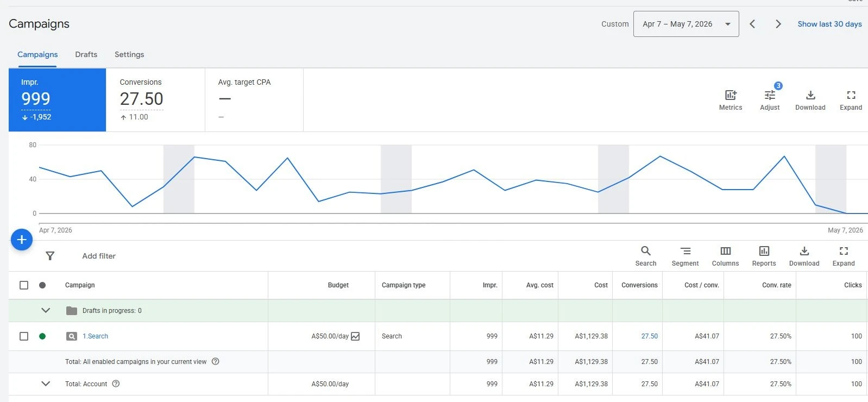Open the Segment icon
Image resolution: width=868 pixels, height=402 pixels.
(x=685, y=251)
